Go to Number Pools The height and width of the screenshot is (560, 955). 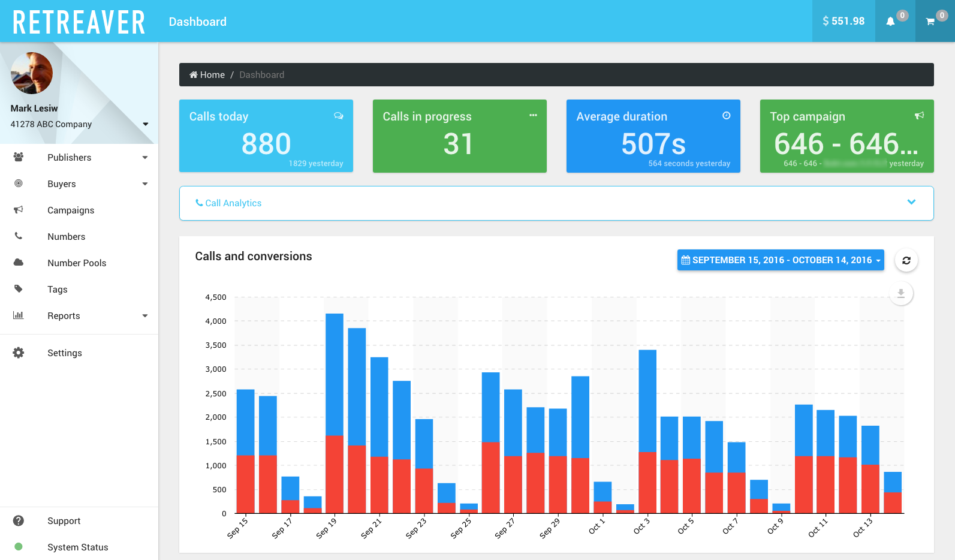[x=79, y=263]
